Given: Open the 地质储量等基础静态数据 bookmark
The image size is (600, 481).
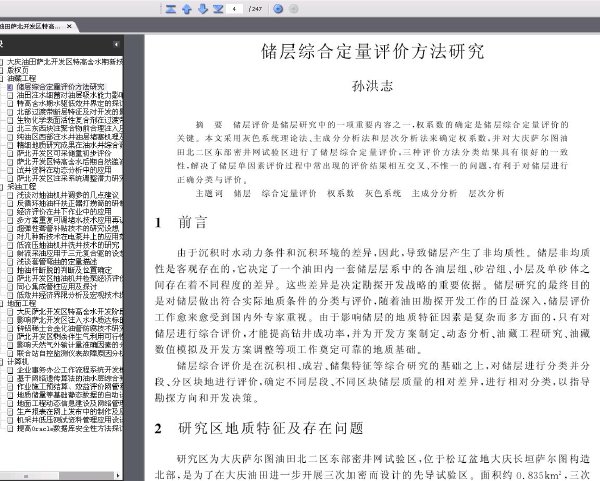Looking at the screenshot, I should pyautogui.click(x=70, y=395).
